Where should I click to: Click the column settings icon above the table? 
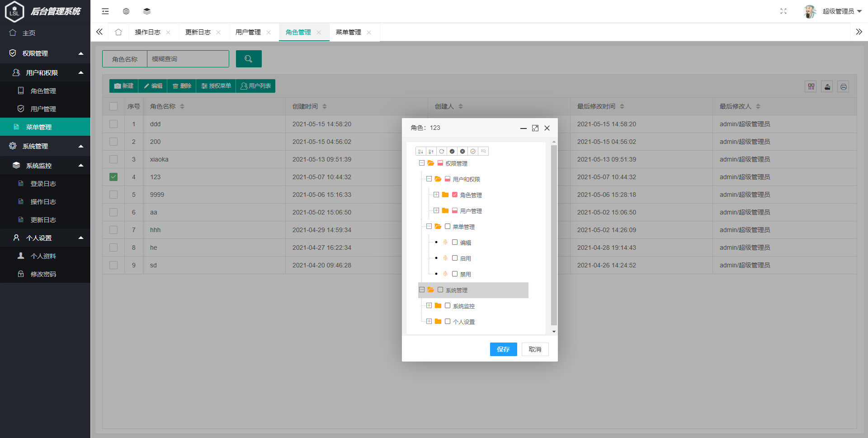point(811,86)
